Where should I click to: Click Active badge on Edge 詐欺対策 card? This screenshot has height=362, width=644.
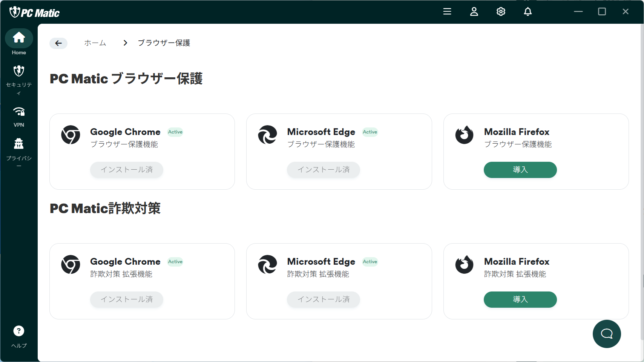click(x=370, y=262)
